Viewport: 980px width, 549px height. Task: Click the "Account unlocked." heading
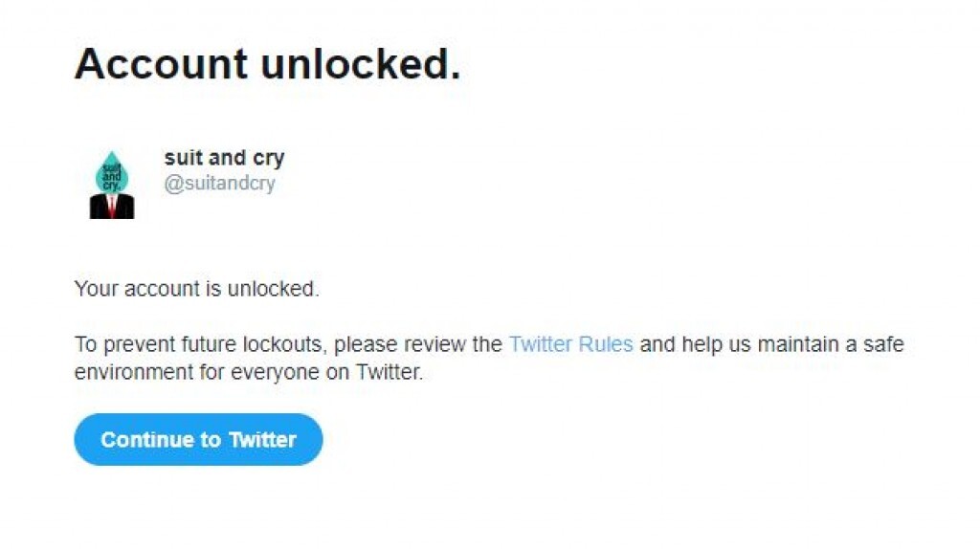[x=267, y=64]
